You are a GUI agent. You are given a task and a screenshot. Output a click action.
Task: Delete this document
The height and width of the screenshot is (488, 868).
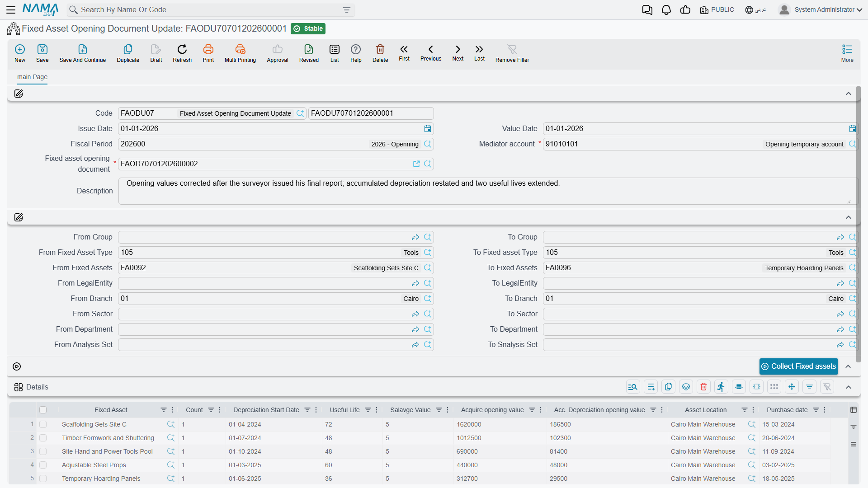point(380,53)
